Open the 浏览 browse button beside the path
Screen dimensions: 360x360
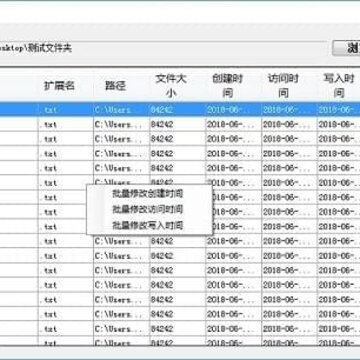346,49
